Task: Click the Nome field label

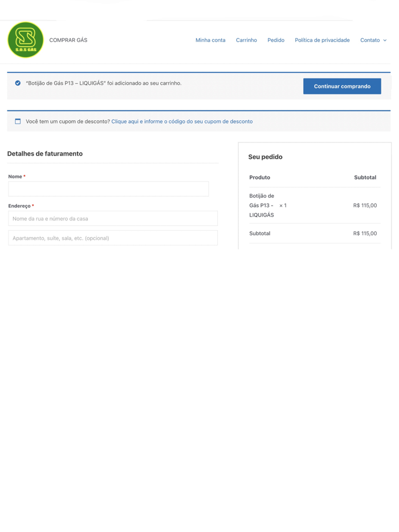Action: [15, 177]
